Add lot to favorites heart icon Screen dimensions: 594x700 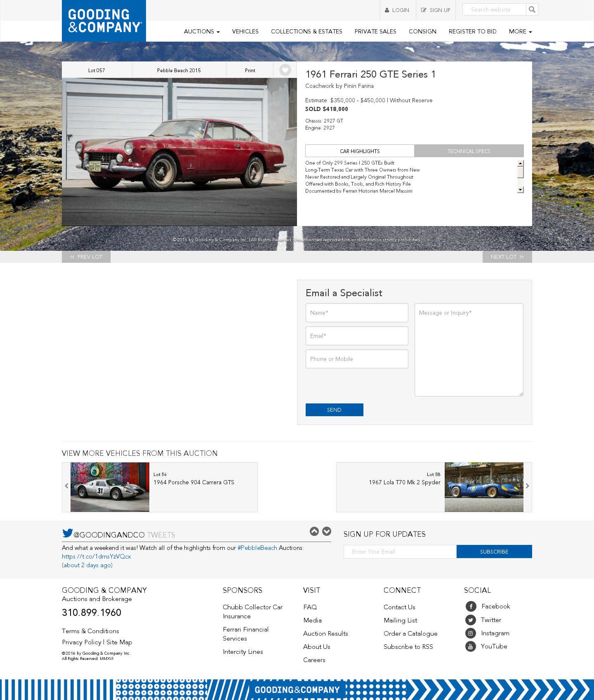[x=285, y=70]
